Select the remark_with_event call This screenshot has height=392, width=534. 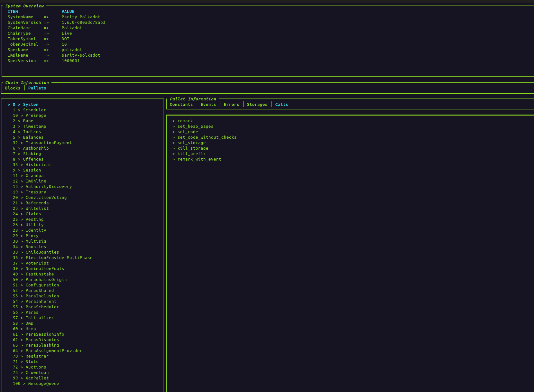tap(197, 159)
